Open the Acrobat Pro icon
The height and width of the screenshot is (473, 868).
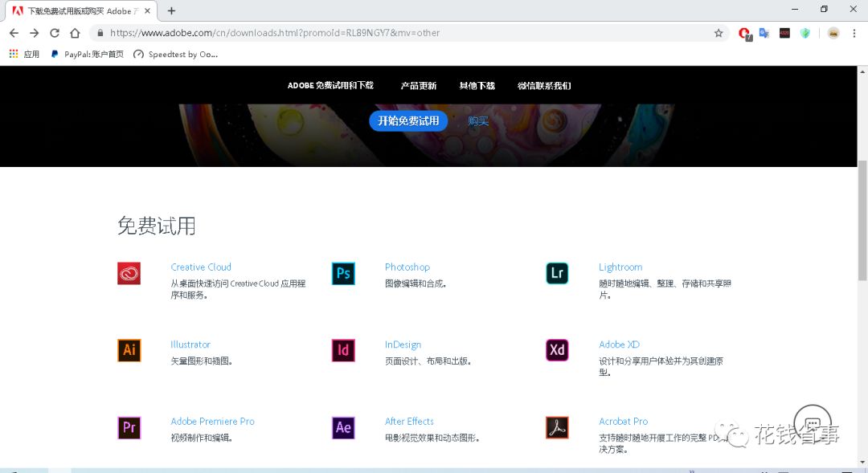pos(557,428)
